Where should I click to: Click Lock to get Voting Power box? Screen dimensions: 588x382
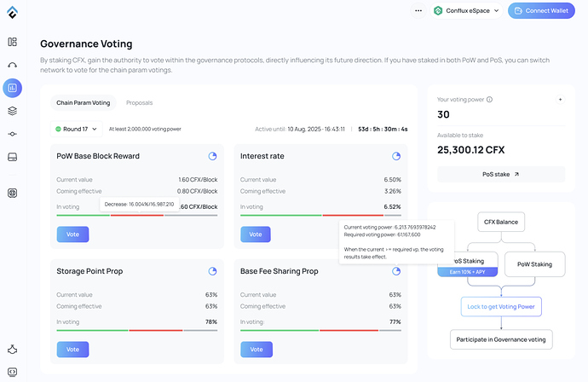[x=500, y=306]
